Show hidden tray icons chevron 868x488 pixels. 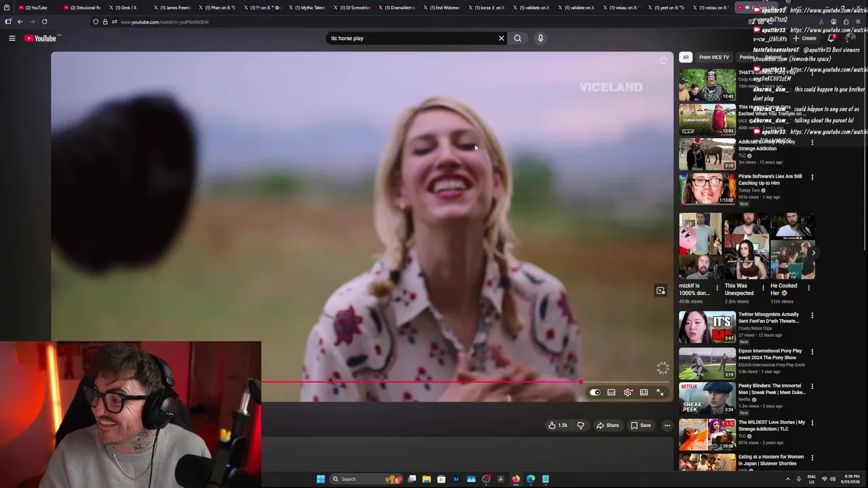point(787,479)
